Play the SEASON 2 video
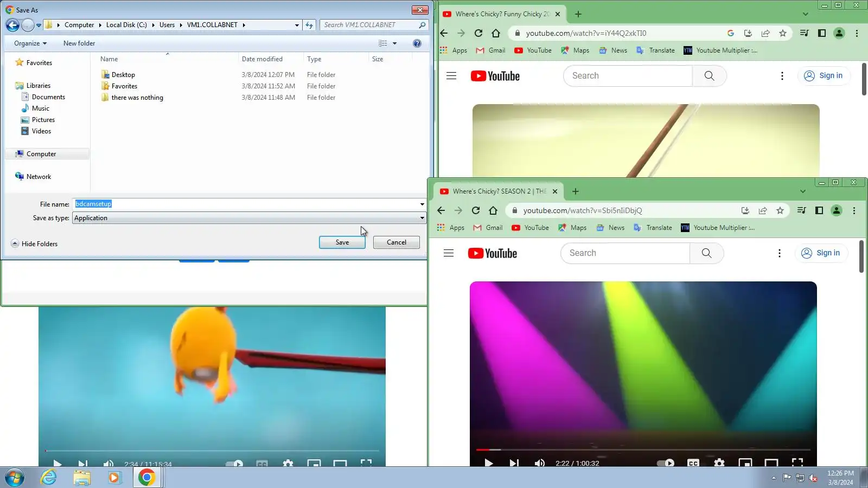868x488 pixels. pos(488,463)
